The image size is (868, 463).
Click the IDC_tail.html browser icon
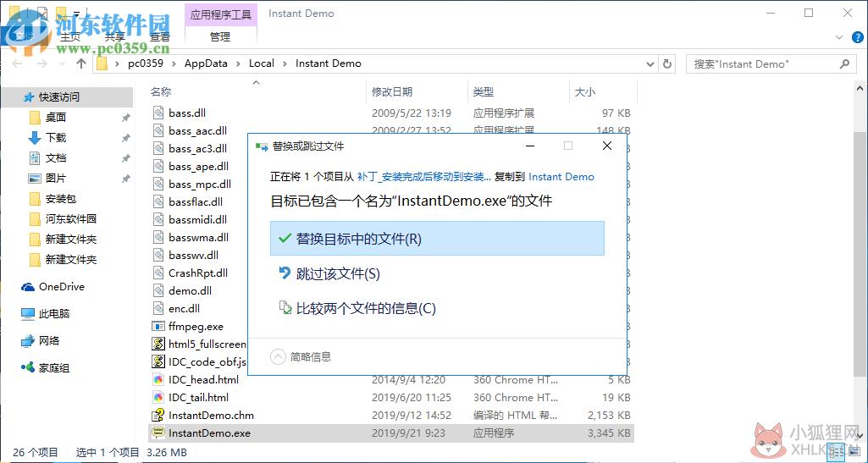158,397
